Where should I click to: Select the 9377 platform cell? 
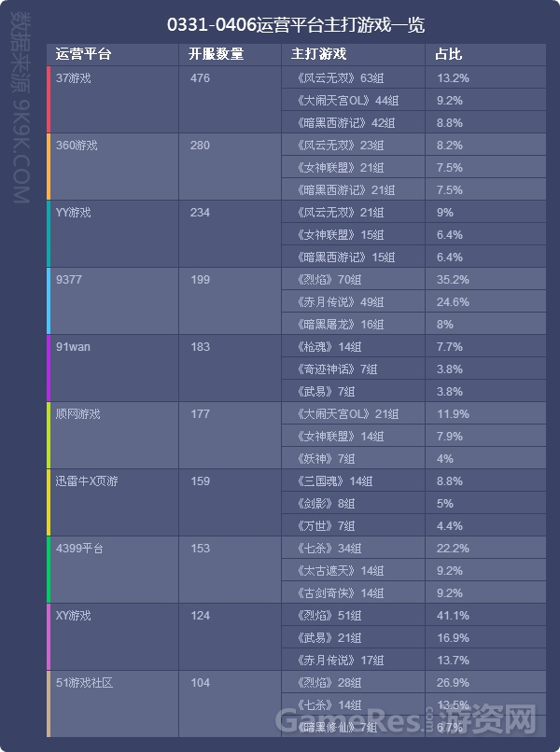coord(114,300)
